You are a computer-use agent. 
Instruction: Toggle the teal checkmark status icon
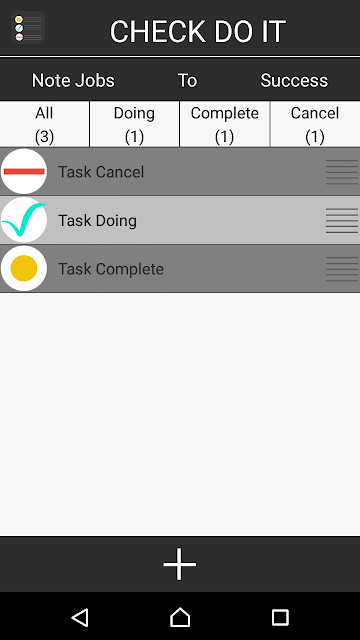[24, 220]
